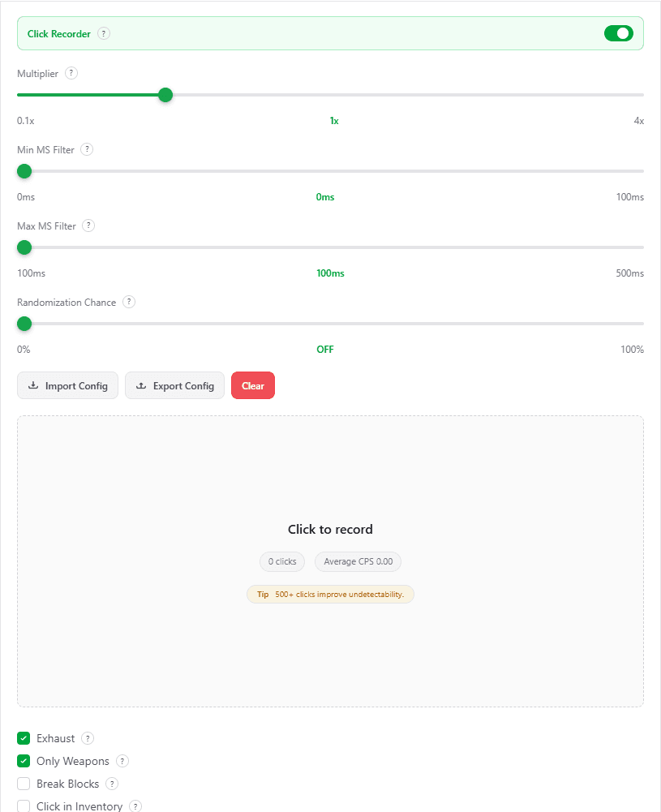Open the Click Recorder help tooltip
Screen dimensions: 661x812
tap(103, 33)
